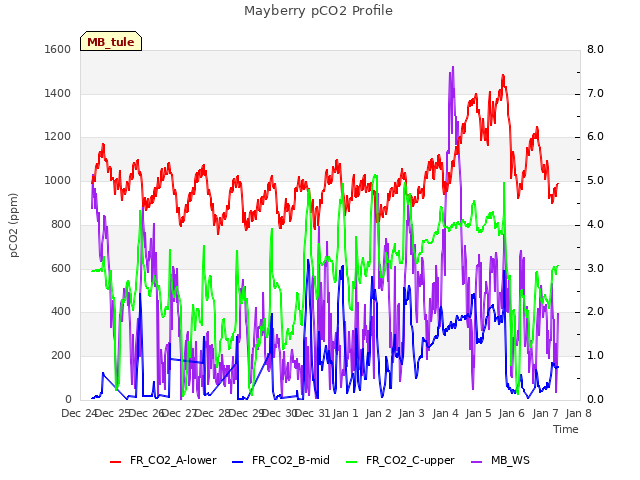Select the 3.0 right axis tick label
This screenshot has height=480, width=640.
coord(595,268)
